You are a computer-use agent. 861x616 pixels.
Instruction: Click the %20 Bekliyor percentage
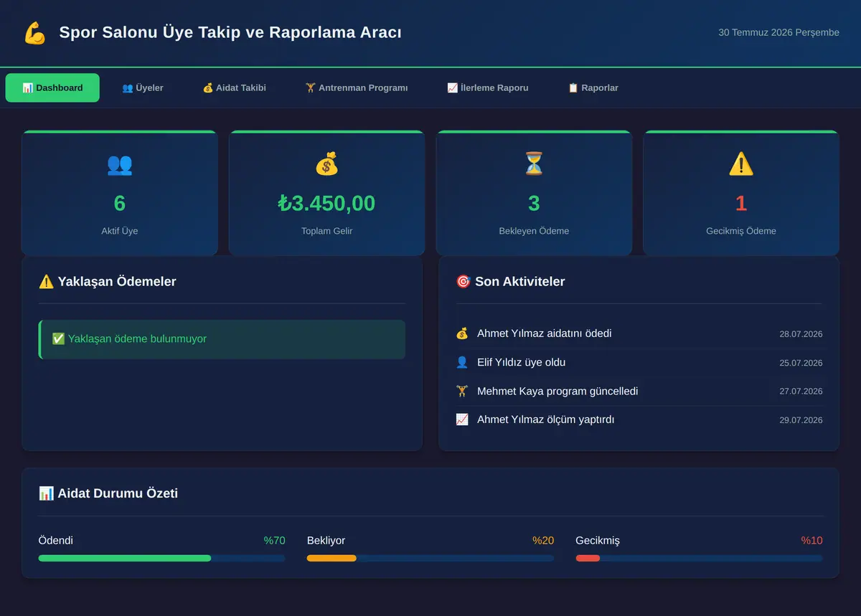coord(543,541)
